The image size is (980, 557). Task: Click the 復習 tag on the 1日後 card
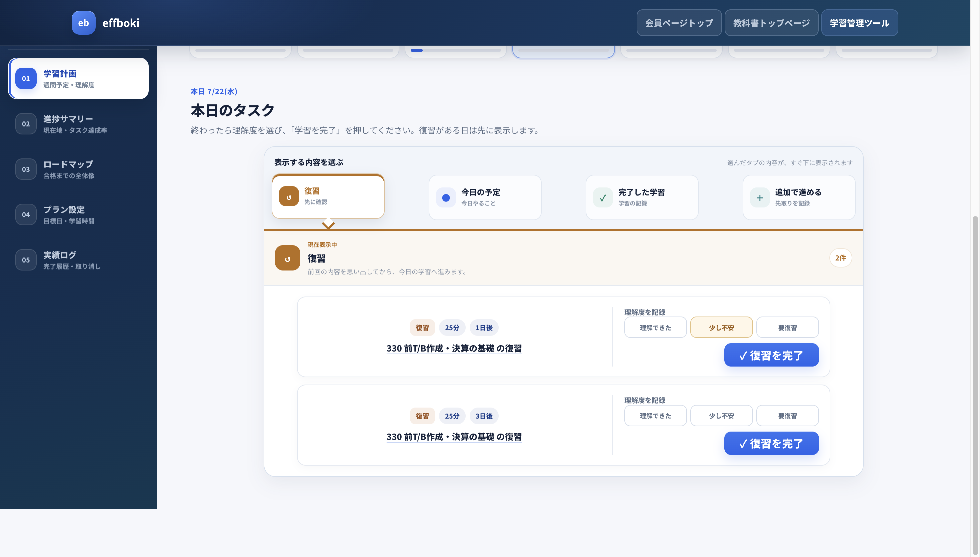pyautogui.click(x=422, y=328)
